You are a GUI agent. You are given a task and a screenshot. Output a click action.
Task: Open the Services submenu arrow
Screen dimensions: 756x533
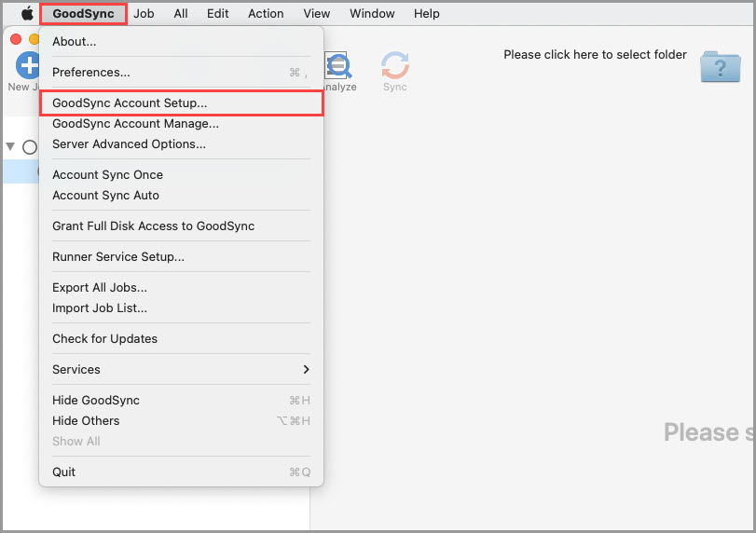tap(306, 369)
